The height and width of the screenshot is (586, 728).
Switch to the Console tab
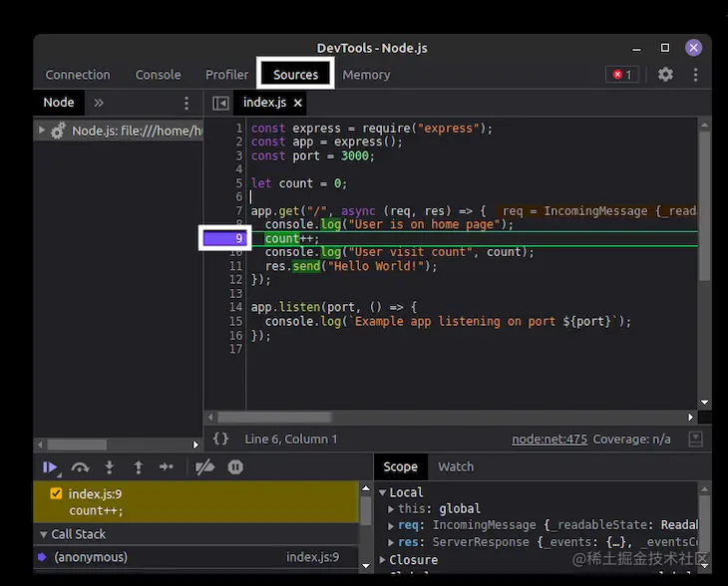tap(158, 75)
